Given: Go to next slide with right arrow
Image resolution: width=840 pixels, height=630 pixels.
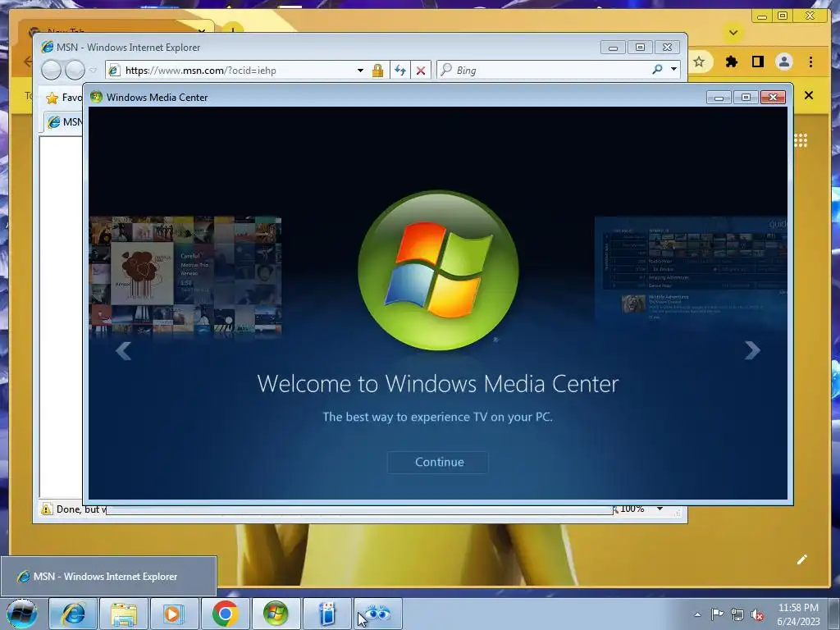Looking at the screenshot, I should point(752,350).
